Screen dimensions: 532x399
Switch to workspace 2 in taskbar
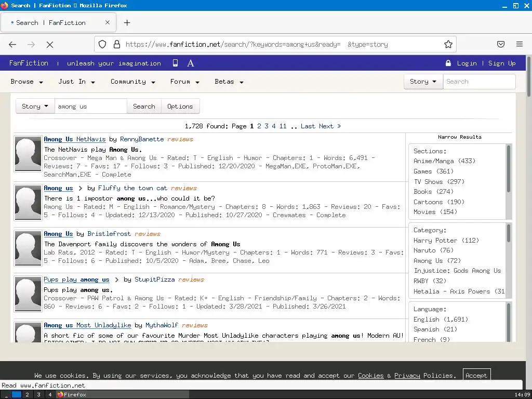coord(27,395)
